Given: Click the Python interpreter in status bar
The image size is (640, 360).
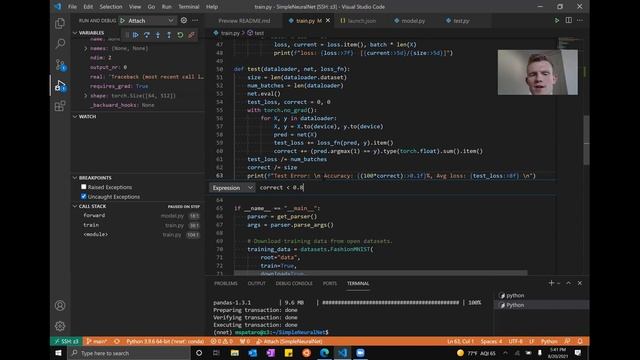Looking at the screenshot, I should point(165,341).
